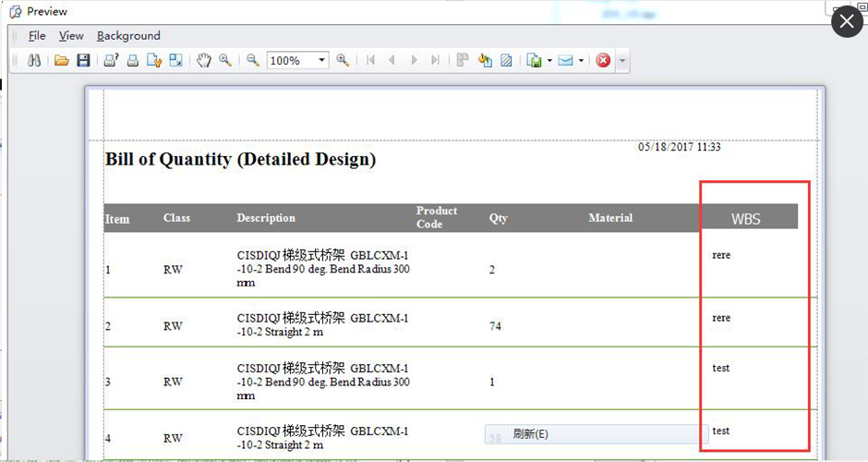Click the Watermark icon in the toolbar
Screen dimensions: 868x462
tap(506, 60)
